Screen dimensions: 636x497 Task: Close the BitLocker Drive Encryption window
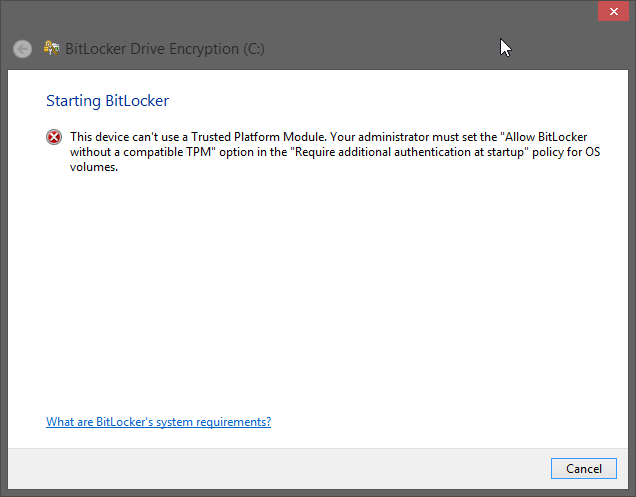click(x=612, y=12)
